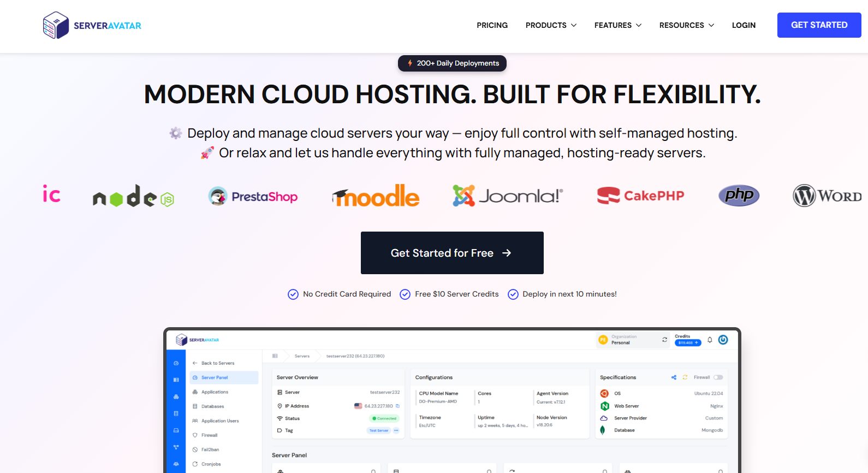
Task: Click the servers list icon in the blue rail
Action: (176, 380)
